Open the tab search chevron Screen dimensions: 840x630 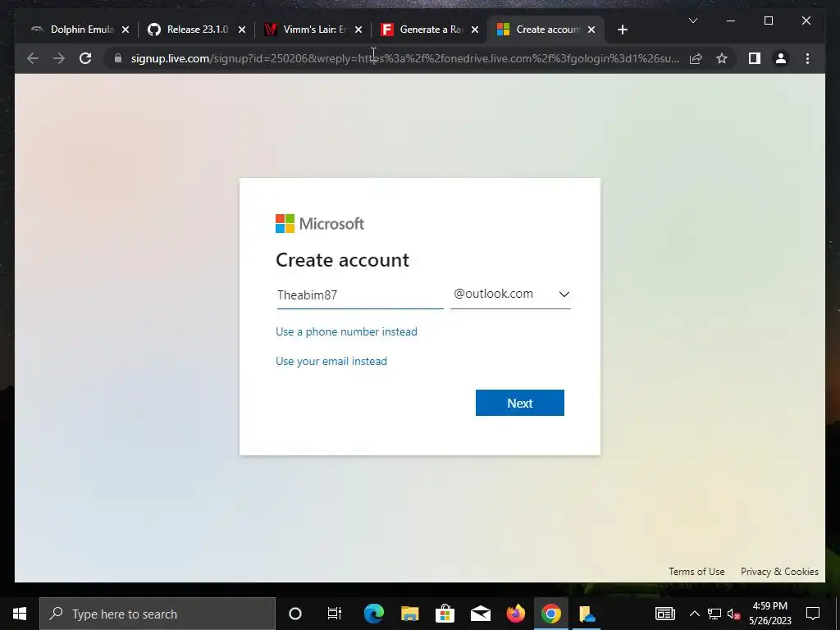pos(692,21)
